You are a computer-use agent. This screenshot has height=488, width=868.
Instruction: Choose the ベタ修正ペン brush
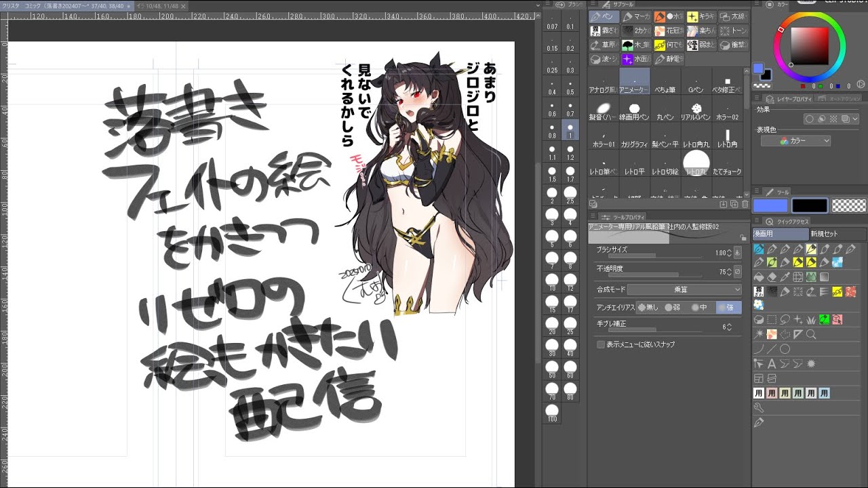[x=728, y=81]
